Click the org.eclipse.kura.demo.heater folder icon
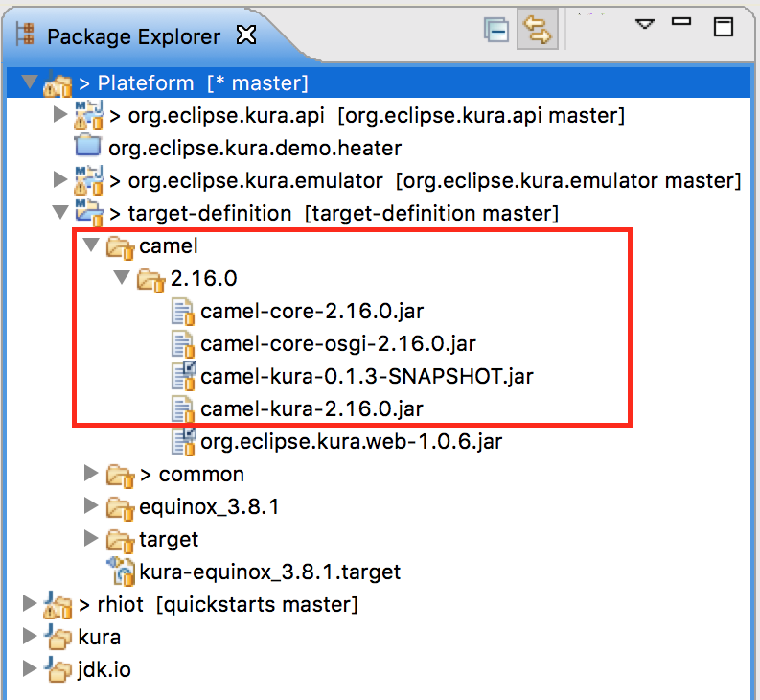This screenshot has height=700, width=760. click(x=88, y=148)
